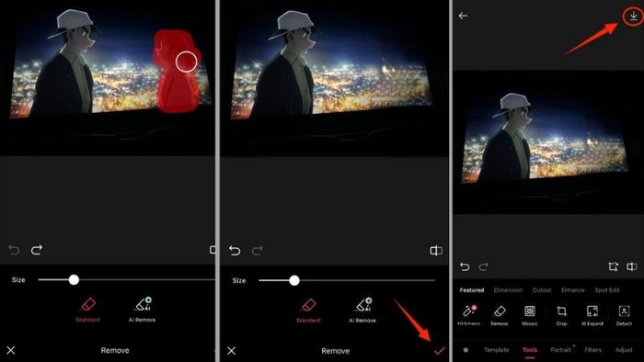The image size is (644, 362).
Task: Tap undo arrow in middle Remove screen
Action: click(x=235, y=250)
